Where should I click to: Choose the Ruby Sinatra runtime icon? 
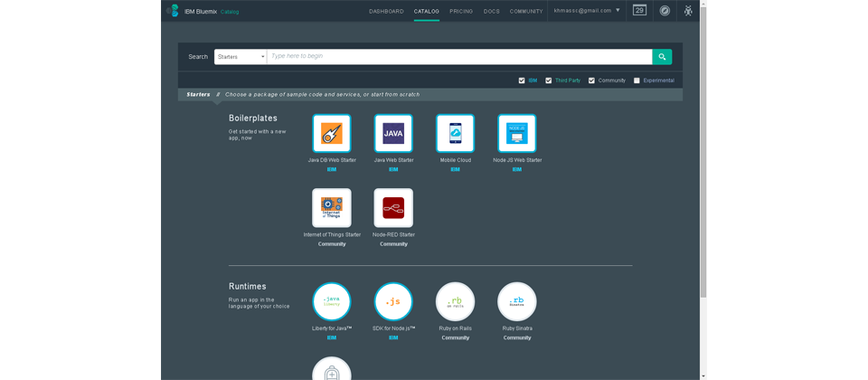517,302
